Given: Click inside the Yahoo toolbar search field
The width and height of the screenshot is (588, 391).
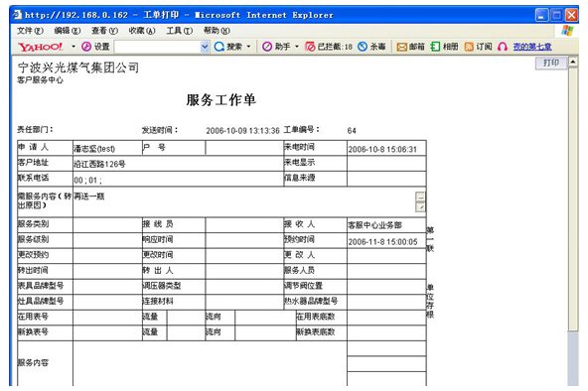Looking at the screenshot, I should (158, 47).
